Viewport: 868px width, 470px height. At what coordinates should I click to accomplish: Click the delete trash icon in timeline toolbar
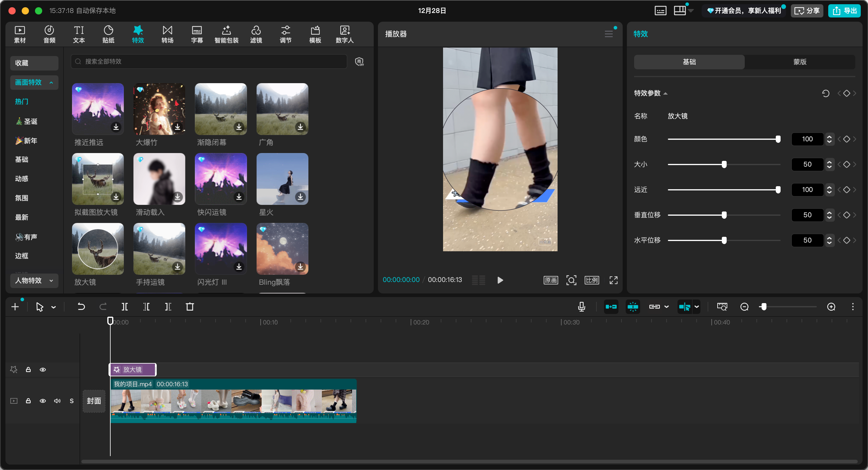point(190,307)
